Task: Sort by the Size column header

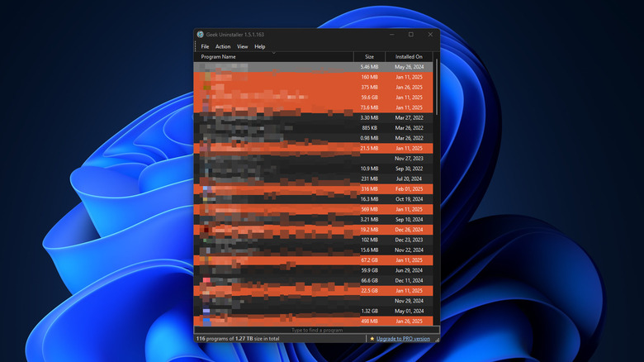Action: coord(369,57)
